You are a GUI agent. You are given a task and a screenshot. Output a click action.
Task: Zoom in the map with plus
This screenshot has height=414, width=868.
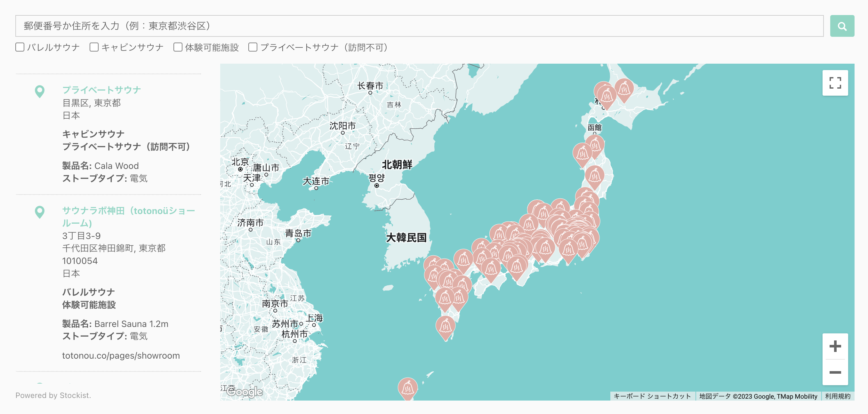(835, 346)
